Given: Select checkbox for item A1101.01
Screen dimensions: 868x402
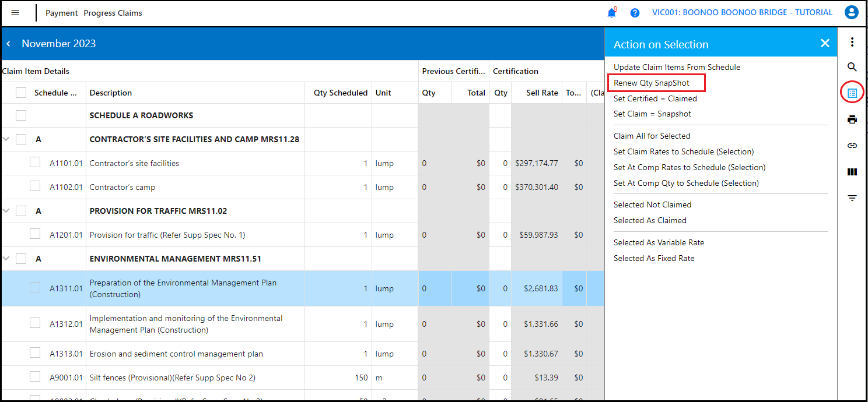Looking at the screenshot, I should point(35,163).
